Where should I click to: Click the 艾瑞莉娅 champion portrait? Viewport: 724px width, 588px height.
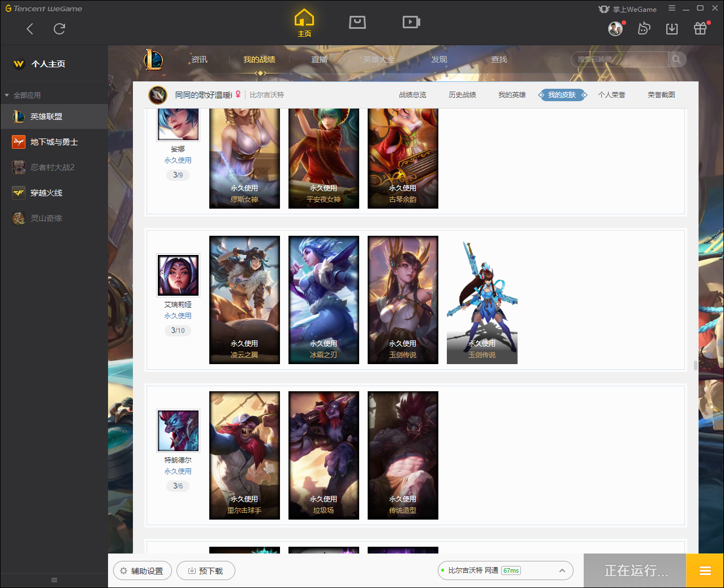tap(178, 275)
